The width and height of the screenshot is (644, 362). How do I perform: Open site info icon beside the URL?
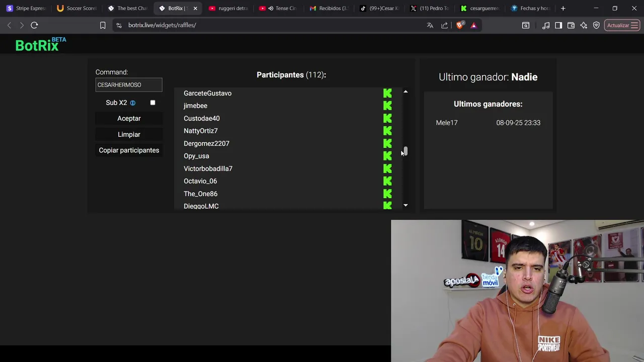(x=119, y=25)
